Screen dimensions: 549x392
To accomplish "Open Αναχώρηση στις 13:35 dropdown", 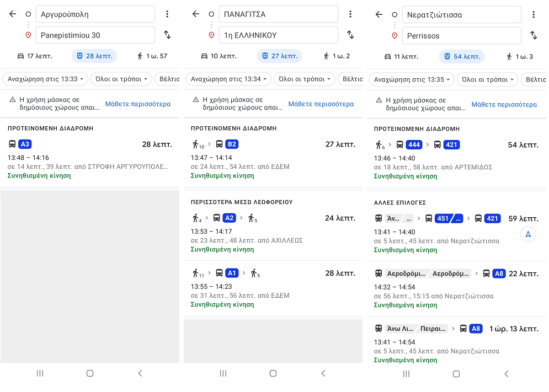I will tap(412, 79).
